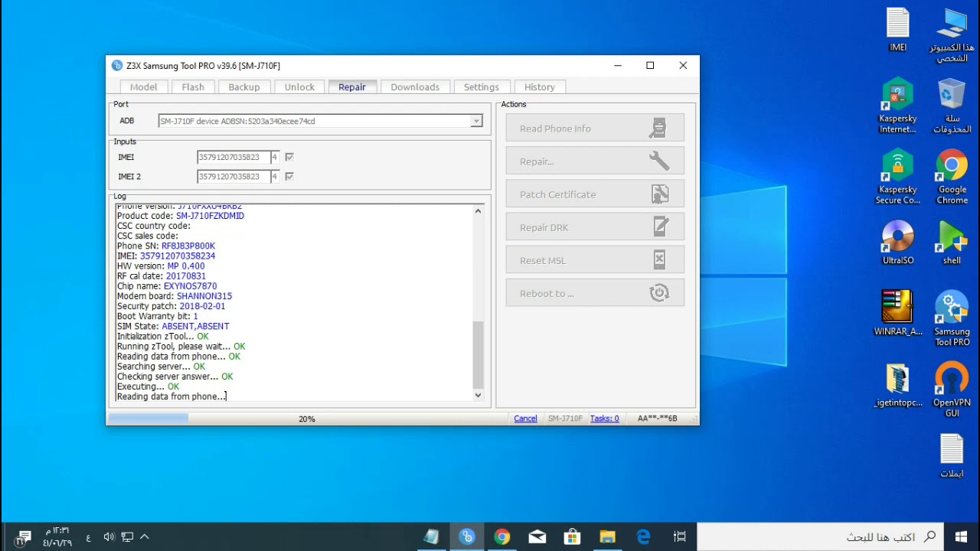Image resolution: width=980 pixels, height=551 pixels.
Task: Open the WINRAR_A archive icon
Action: coord(898,313)
